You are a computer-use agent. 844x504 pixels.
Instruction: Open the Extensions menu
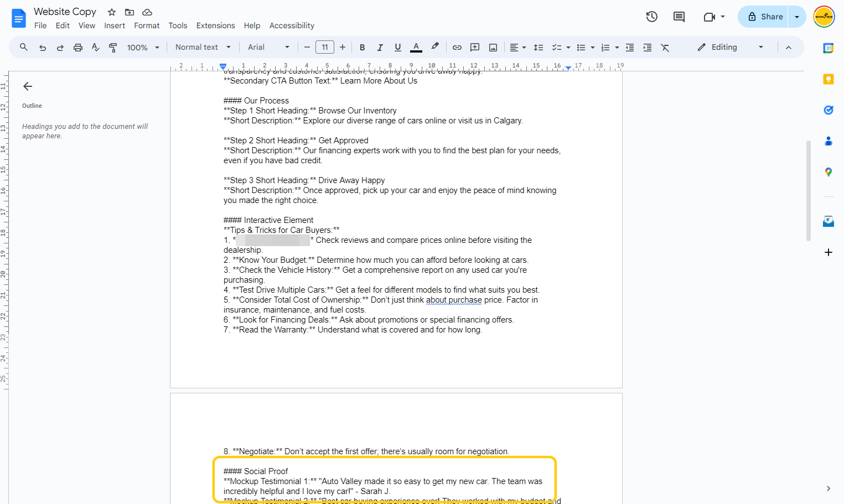[x=215, y=25]
